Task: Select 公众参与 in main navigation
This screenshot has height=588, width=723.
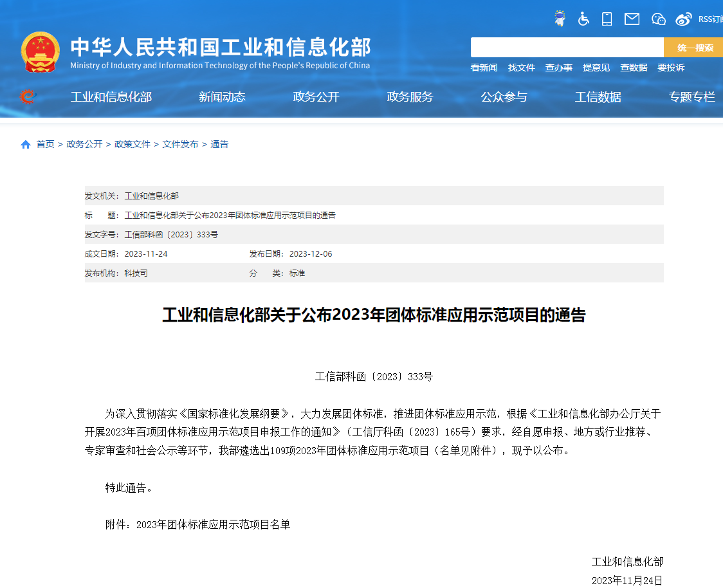Action: click(x=504, y=97)
